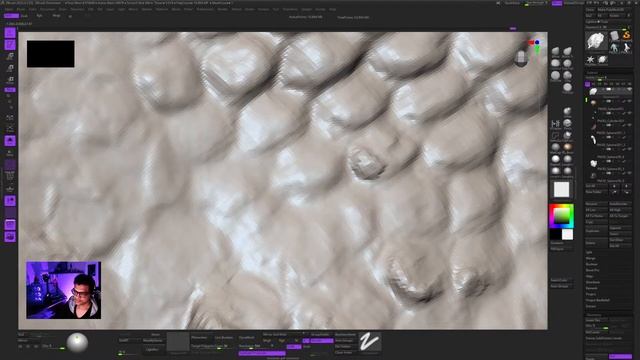This screenshot has width=640, height=360.
Task: Select the cylinder primitive tool icon
Action: click(x=615, y=36)
